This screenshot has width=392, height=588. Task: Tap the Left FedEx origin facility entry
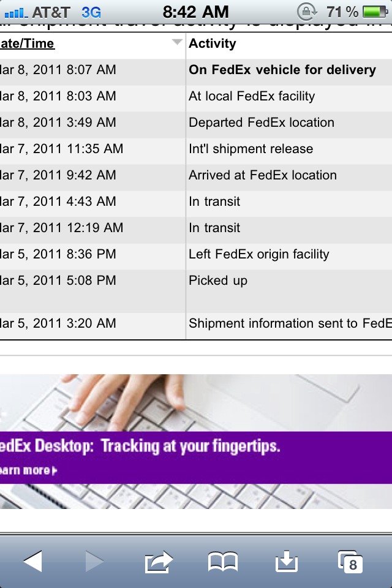tap(259, 254)
